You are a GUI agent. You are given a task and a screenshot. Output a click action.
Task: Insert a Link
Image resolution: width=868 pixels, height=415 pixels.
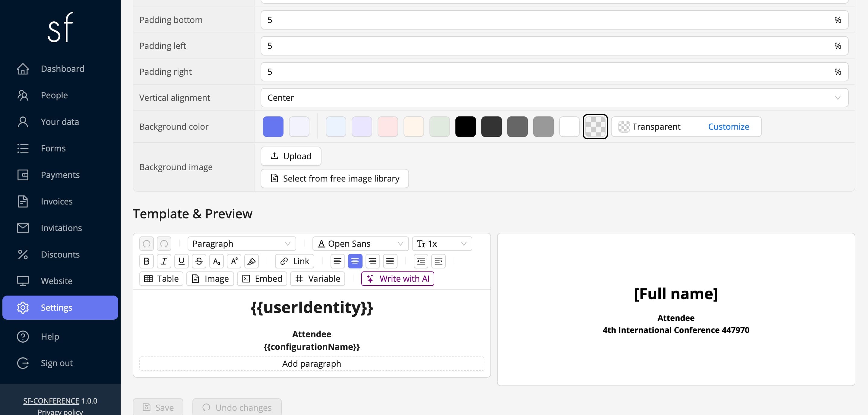coord(294,261)
